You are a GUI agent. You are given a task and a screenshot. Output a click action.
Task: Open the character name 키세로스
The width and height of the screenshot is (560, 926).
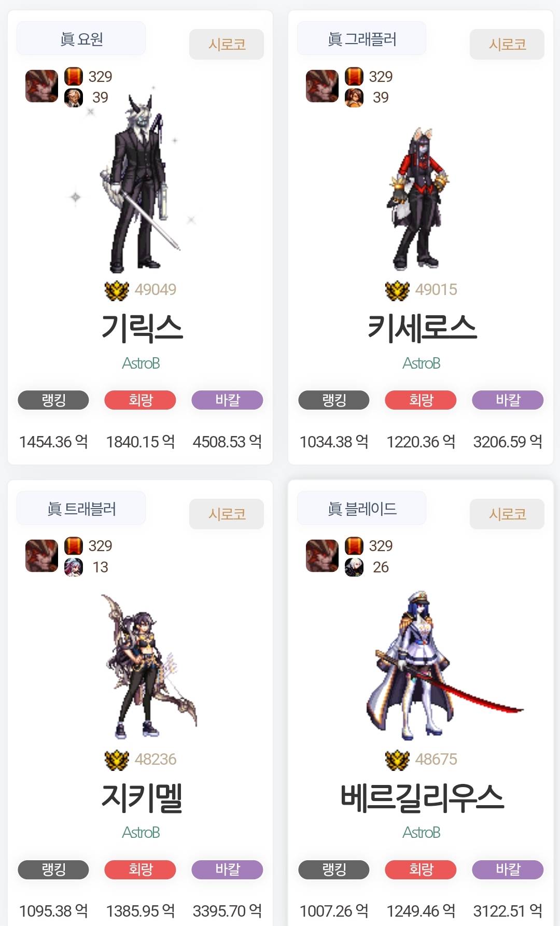422,328
